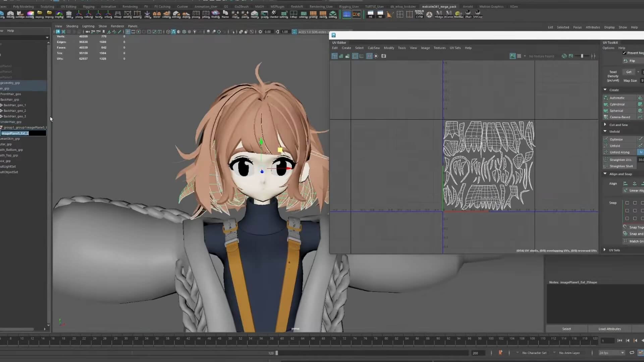Click the 'Name' shelf icon

pos(225,14)
